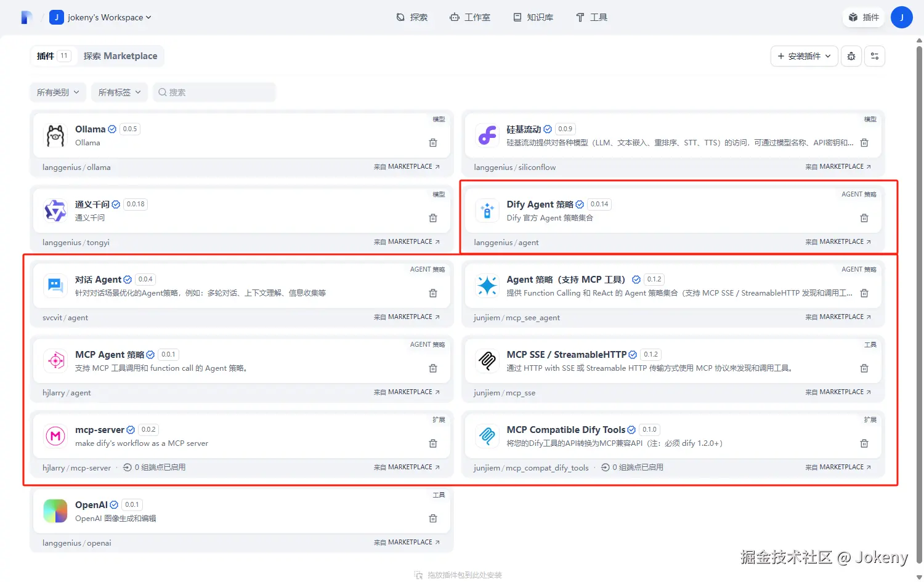924x582 pixels.
Task: Click the 插件 button in top bar
Action: click(x=864, y=17)
